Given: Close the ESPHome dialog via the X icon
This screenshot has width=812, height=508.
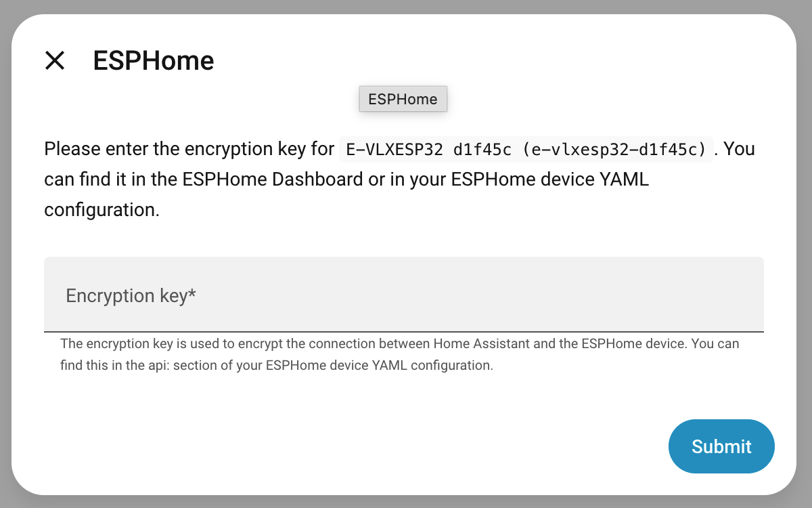Looking at the screenshot, I should (55, 61).
